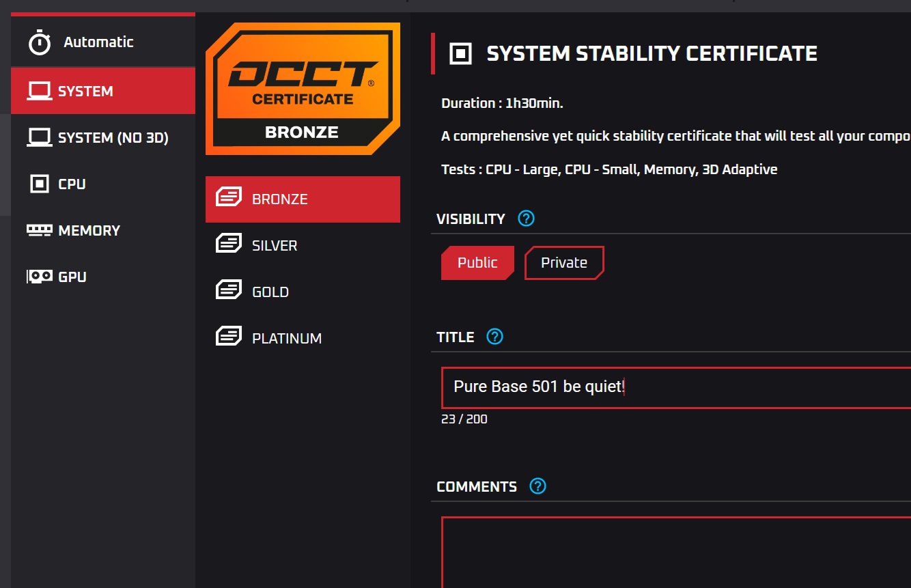The image size is (911, 588).
Task: Click the OCCT Bronze certificate badge
Action: 303,89
